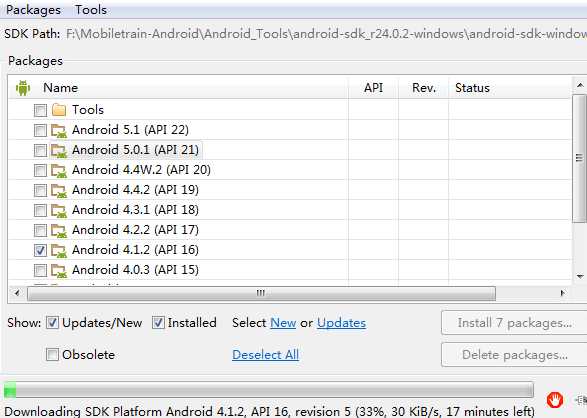Check the Android 4.0.3 (API 15) checkbox

pos(40,270)
